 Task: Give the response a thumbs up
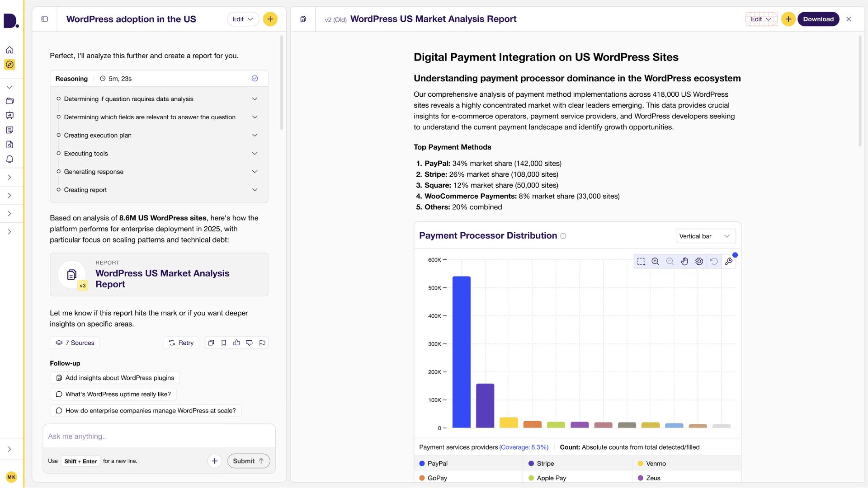click(x=236, y=343)
